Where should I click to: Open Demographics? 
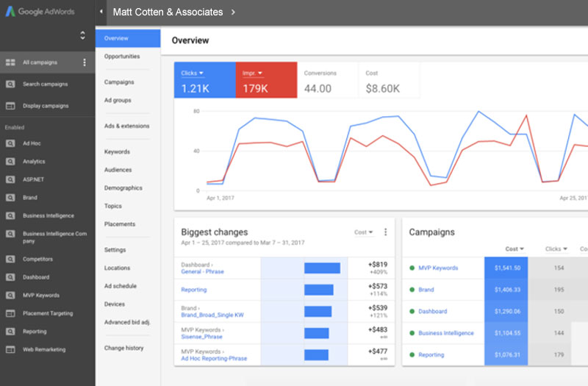coord(123,188)
